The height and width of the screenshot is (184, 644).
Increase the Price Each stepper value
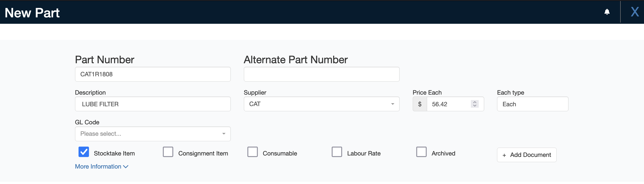474,102
